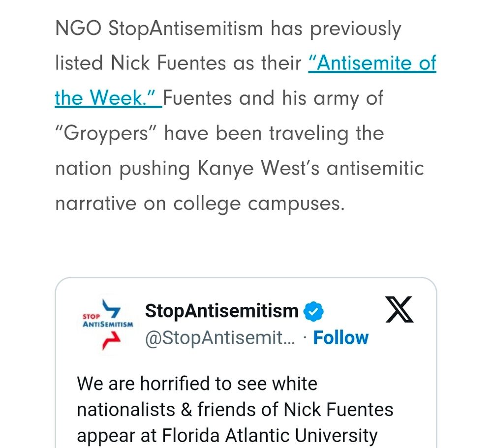Select the StopAntisemitism display name
Image resolution: width=492 pixels, height=448 pixels.
click(221, 311)
